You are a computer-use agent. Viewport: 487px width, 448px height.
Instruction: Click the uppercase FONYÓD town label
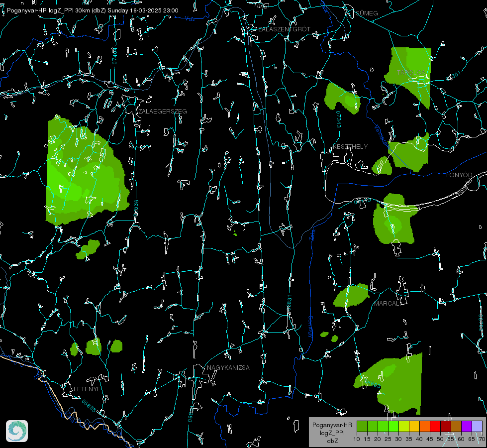tap(459, 175)
